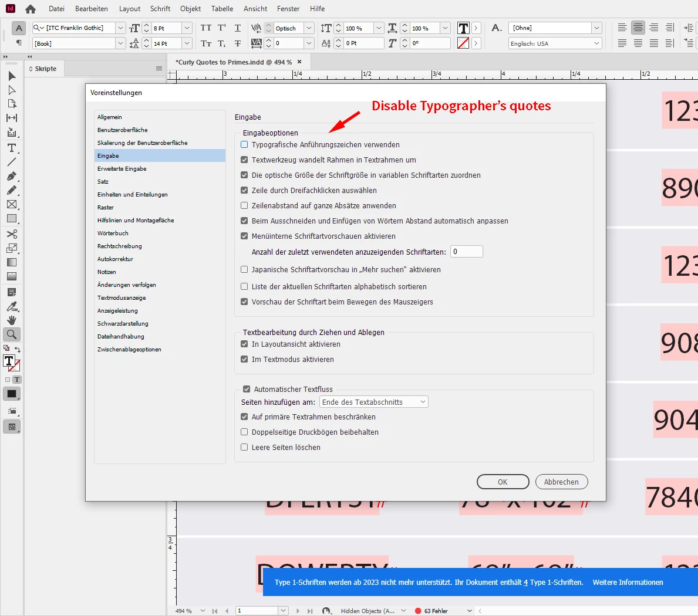The width and height of the screenshot is (698, 616).
Task: Enable Typografische Anführungszeichen verwenden
Action: pos(244,144)
